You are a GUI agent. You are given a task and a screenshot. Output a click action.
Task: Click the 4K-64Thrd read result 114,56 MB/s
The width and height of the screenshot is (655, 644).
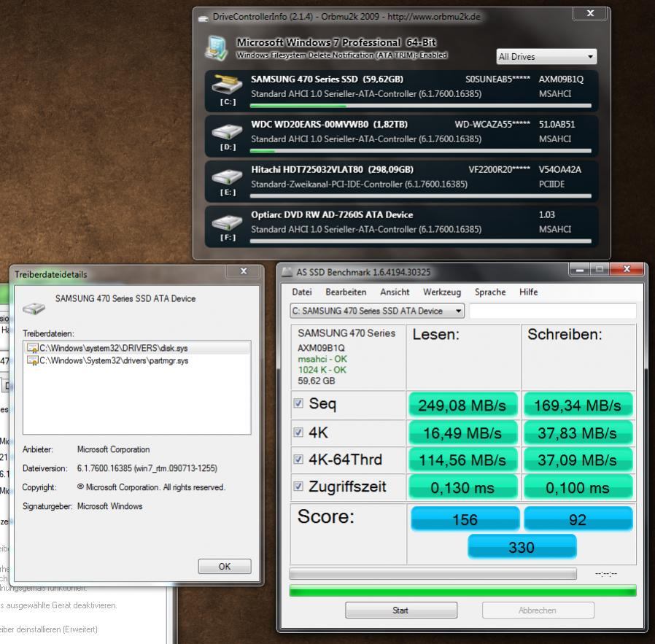pos(462,460)
